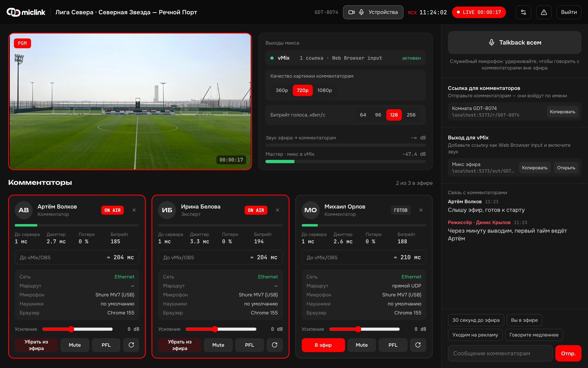Screen dimensions: 588x368
Task: Hold Talkback всем button
Action: [x=515, y=43]
